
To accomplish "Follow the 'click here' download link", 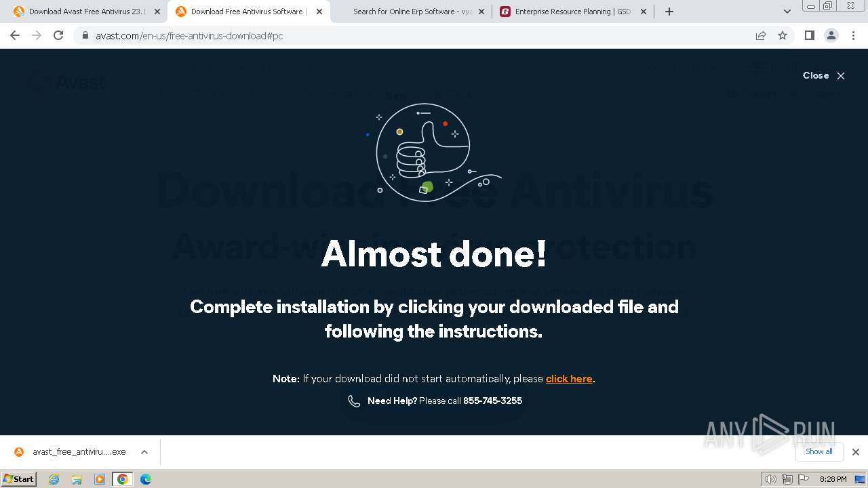I will pos(569,379).
